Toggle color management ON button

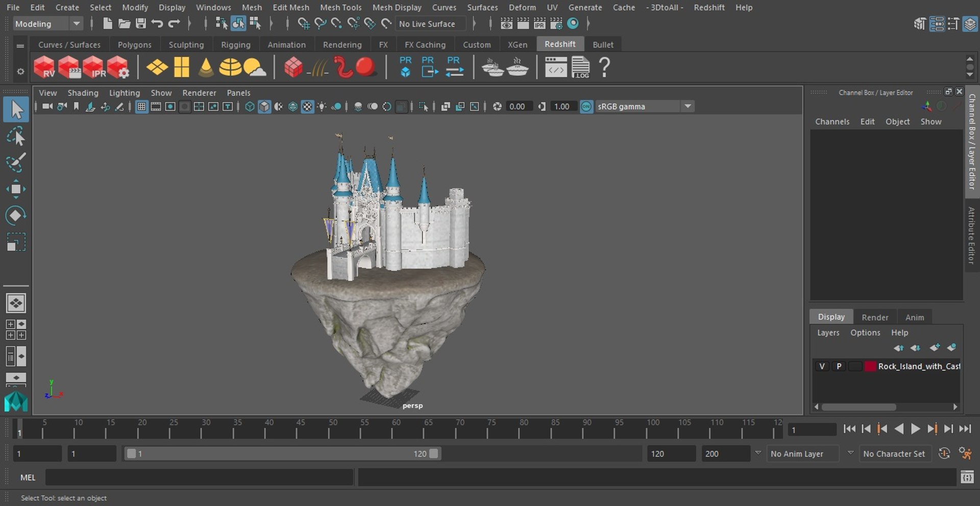[586, 106]
